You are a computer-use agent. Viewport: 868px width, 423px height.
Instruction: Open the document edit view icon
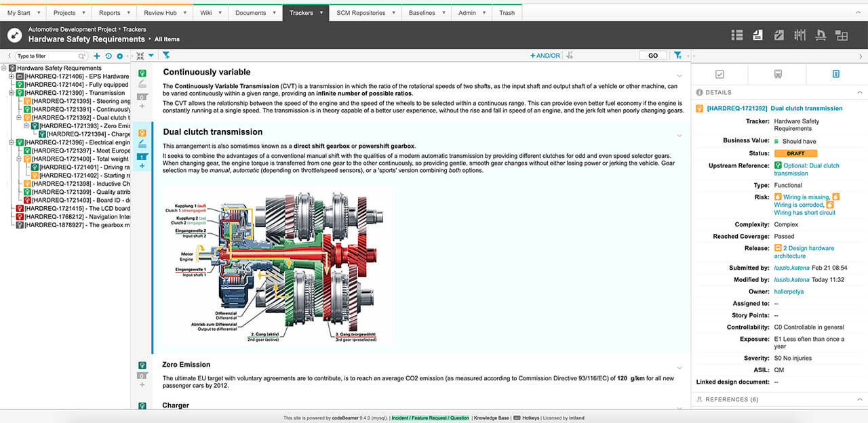(x=779, y=35)
